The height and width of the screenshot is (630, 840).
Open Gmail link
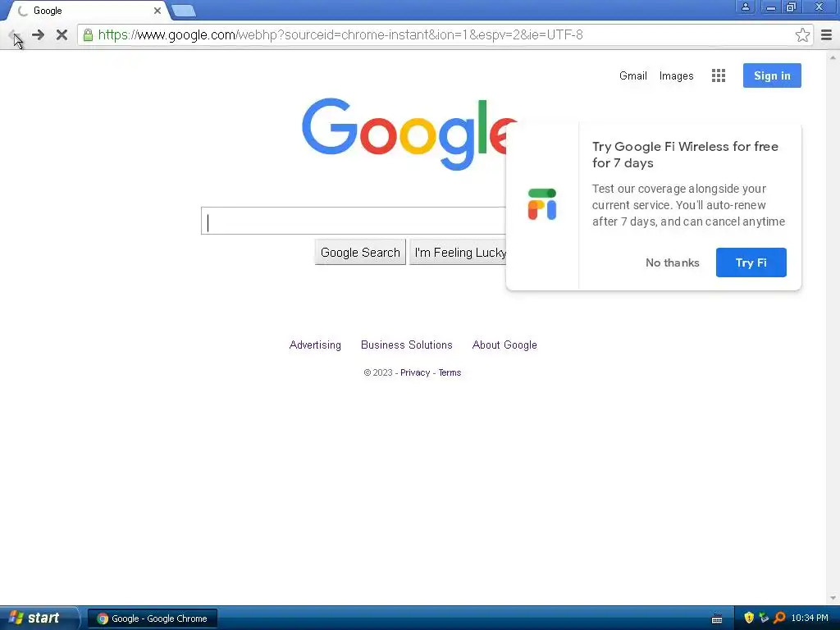click(x=632, y=75)
